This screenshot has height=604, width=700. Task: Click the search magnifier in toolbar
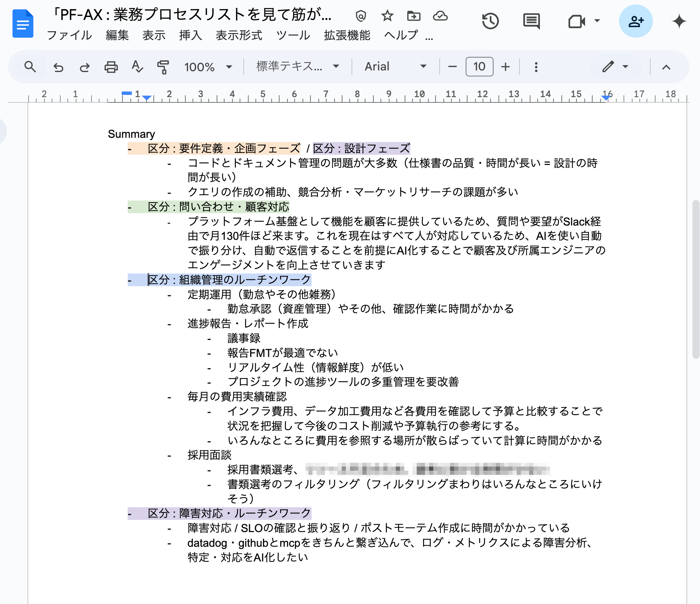[30, 67]
